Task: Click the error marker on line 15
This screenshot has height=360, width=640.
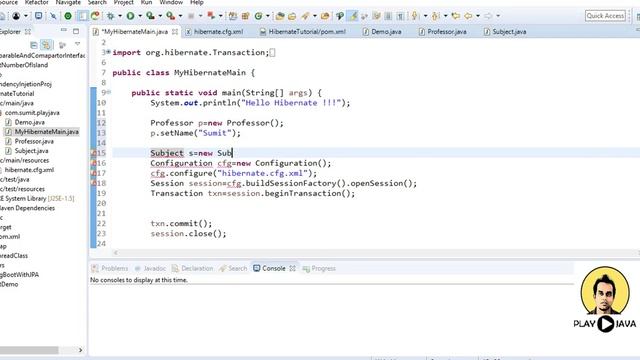Action: [93, 153]
